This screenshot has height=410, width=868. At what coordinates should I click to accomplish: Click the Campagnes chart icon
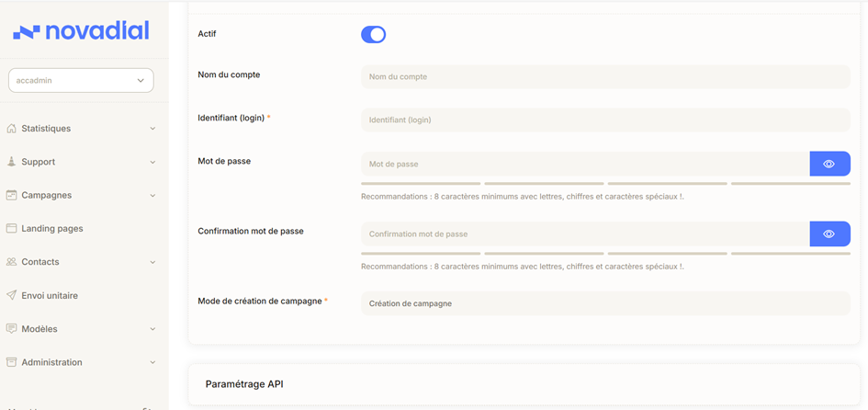click(12, 195)
